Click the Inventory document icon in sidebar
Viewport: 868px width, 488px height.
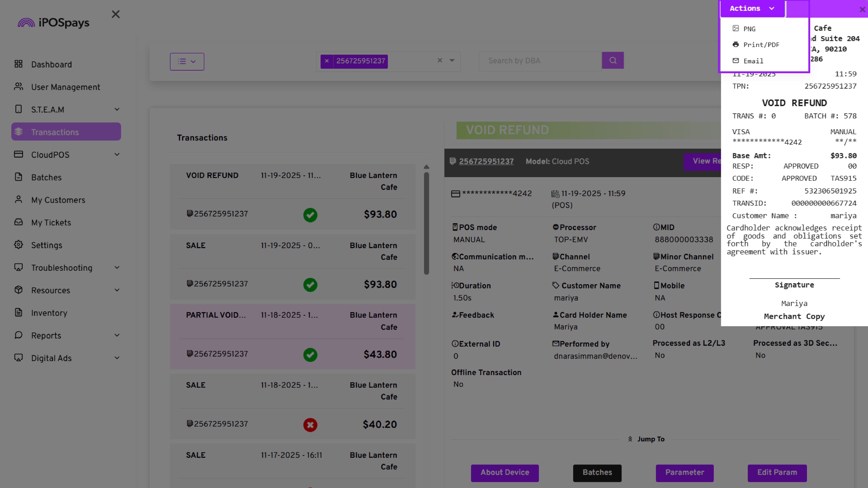click(x=19, y=312)
